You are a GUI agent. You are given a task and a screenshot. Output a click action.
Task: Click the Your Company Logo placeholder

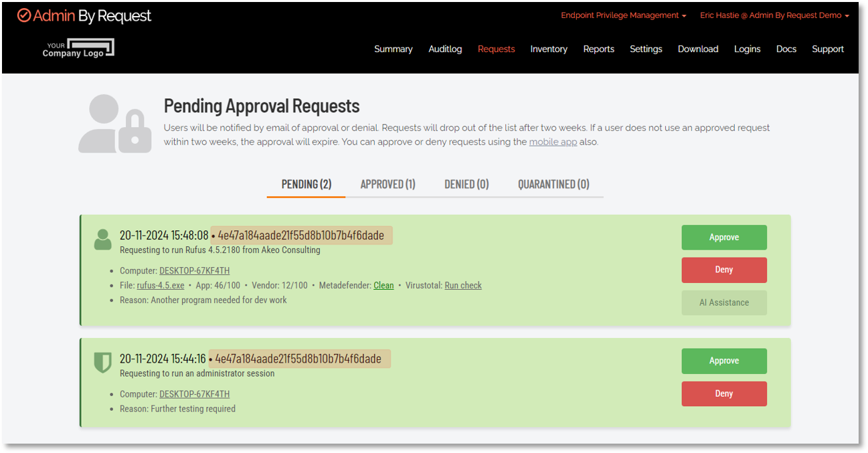click(78, 48)
